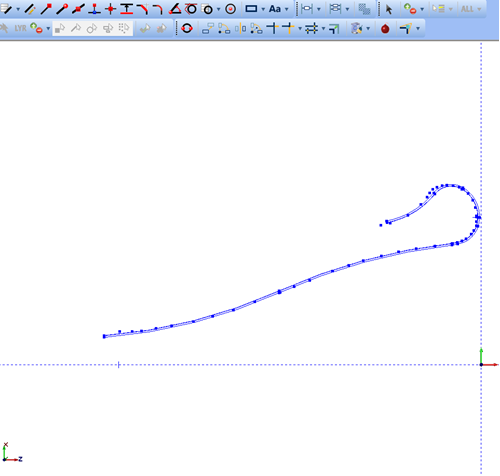Choose the fillet rounded corner tool

tap(158, 9)
